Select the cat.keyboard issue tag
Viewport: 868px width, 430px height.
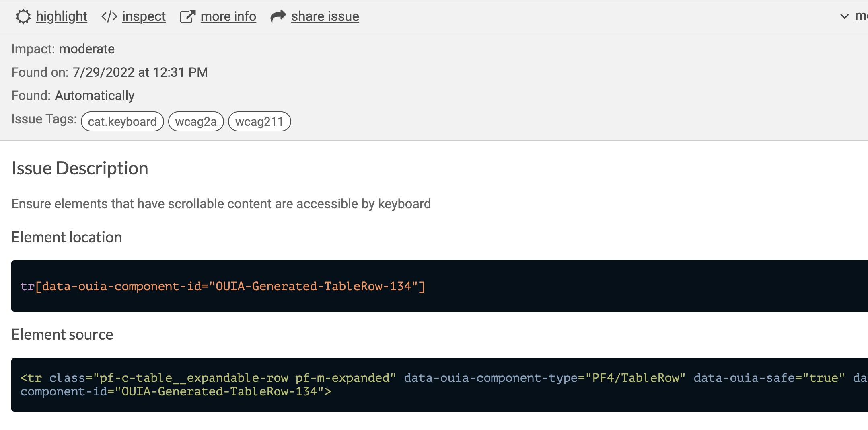coord(122,121)
